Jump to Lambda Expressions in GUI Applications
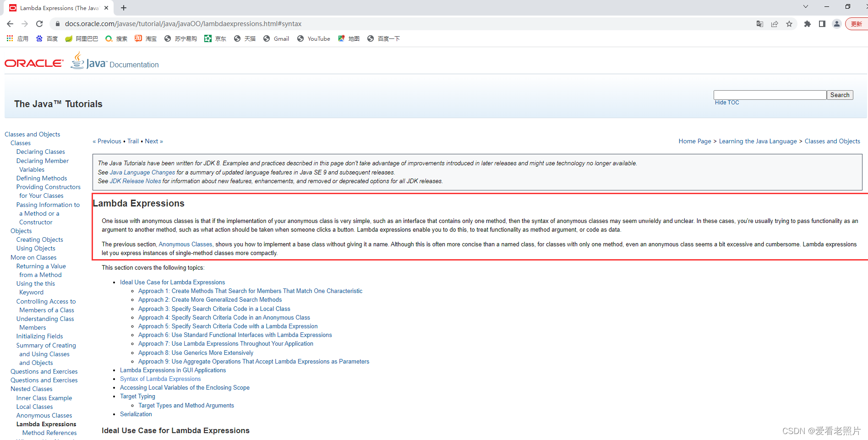Viewport: 868px width, 440px height. pyautogui.click(x=173, y=370)
